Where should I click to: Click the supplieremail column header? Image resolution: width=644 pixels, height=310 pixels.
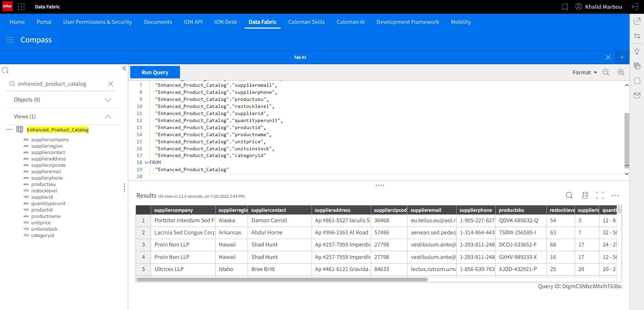[432, 210]
